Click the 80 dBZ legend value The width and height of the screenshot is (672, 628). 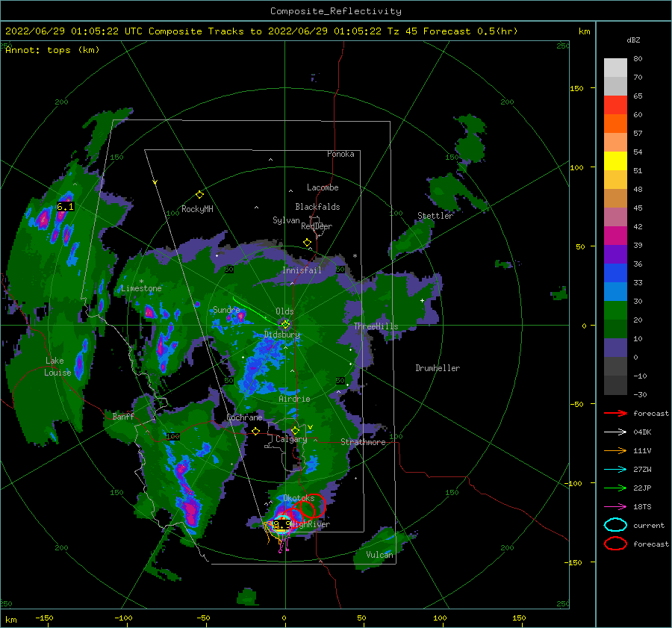pyautogui.click(x=638, y=59)
